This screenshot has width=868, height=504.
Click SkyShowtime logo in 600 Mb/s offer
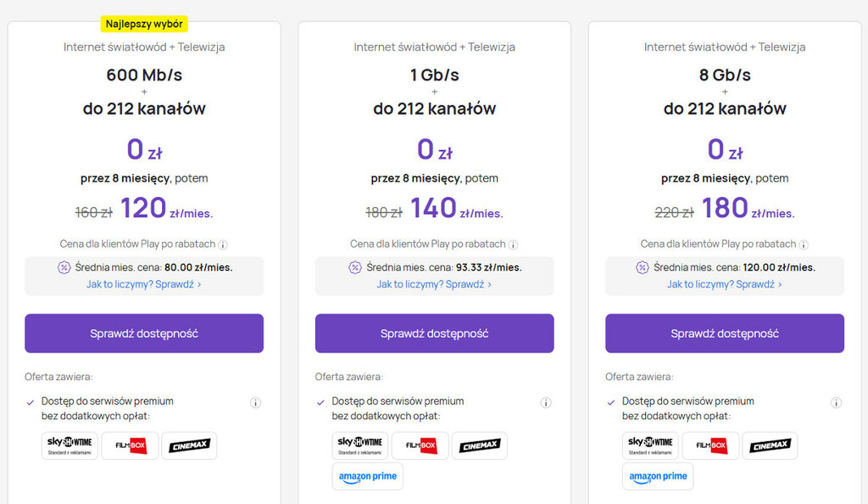(x=70, y=445)
